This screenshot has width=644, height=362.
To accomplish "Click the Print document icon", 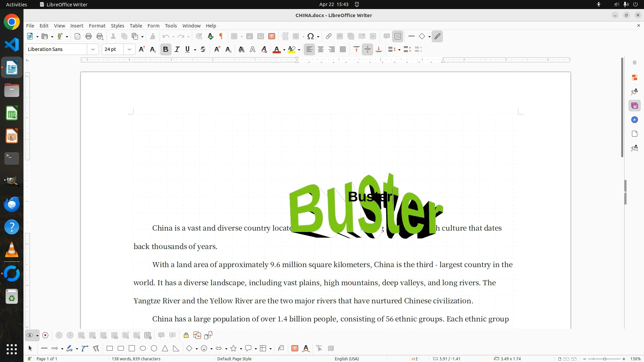I will pos(89,37).
